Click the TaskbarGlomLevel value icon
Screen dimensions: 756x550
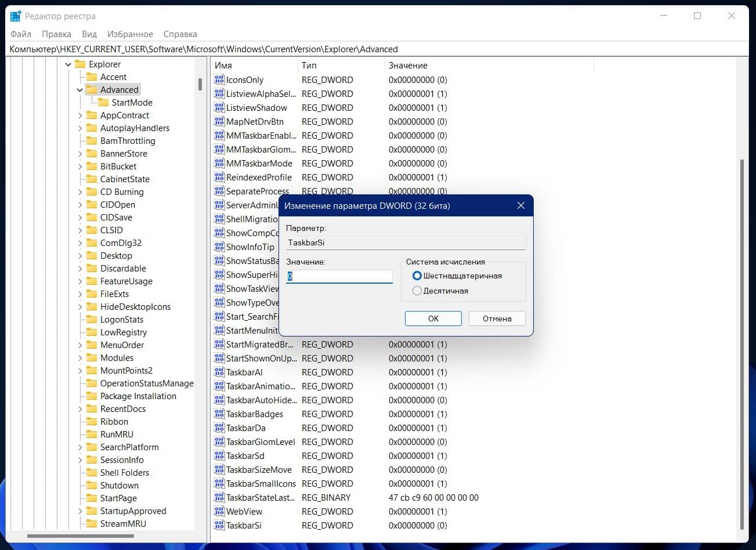coord(219,442)
